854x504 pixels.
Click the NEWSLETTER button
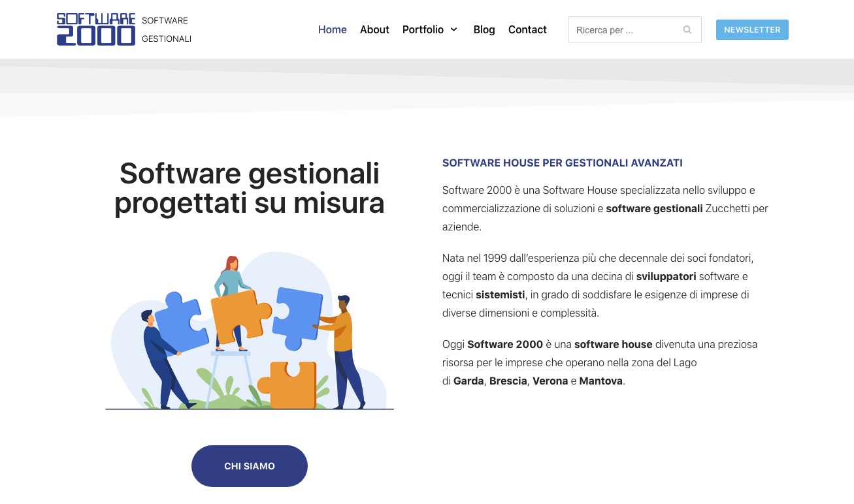tap(752, 29)
